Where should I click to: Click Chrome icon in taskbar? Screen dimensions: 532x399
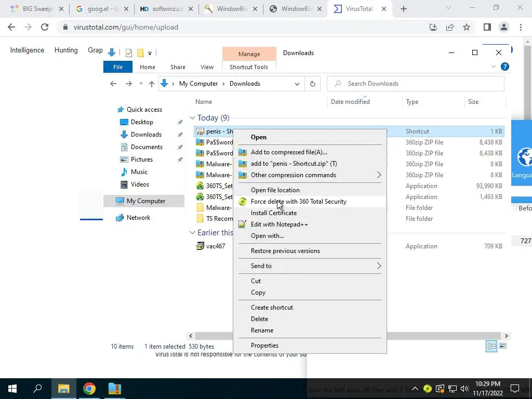[89, 389]
